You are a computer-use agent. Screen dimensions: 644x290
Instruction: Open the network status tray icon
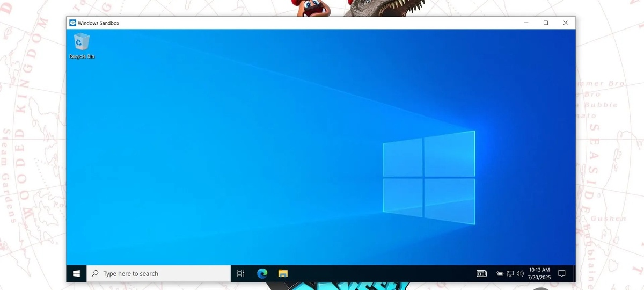(x=510, y=274)
